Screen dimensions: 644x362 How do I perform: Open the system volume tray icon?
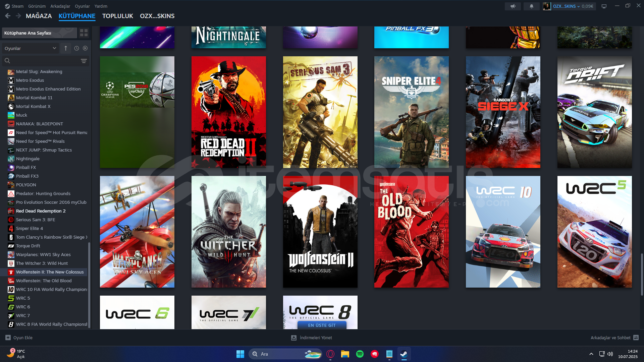[x=610, y=354]
